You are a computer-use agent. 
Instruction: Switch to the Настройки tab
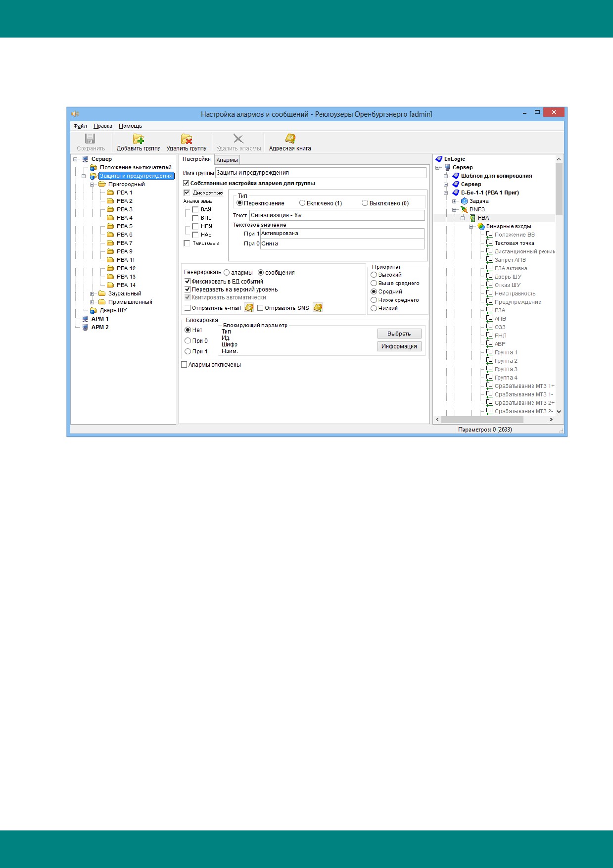(x=196, y=159)
